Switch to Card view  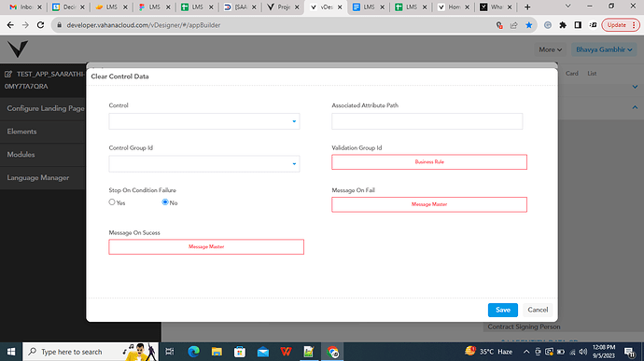[x=572, y=74]
